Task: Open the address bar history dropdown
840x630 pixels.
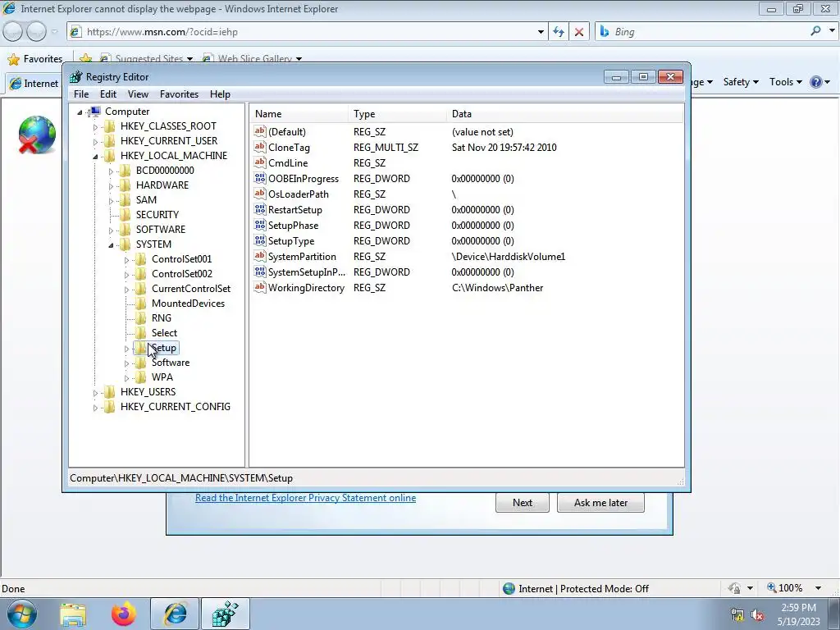Action: click(541, 32)
